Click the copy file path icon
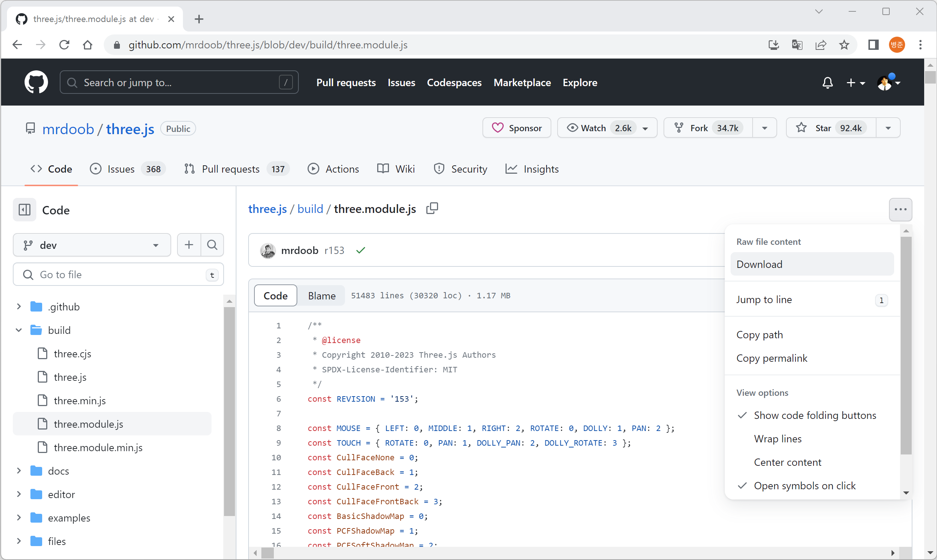This screenshot has height=560, width=937. point(432,208)
